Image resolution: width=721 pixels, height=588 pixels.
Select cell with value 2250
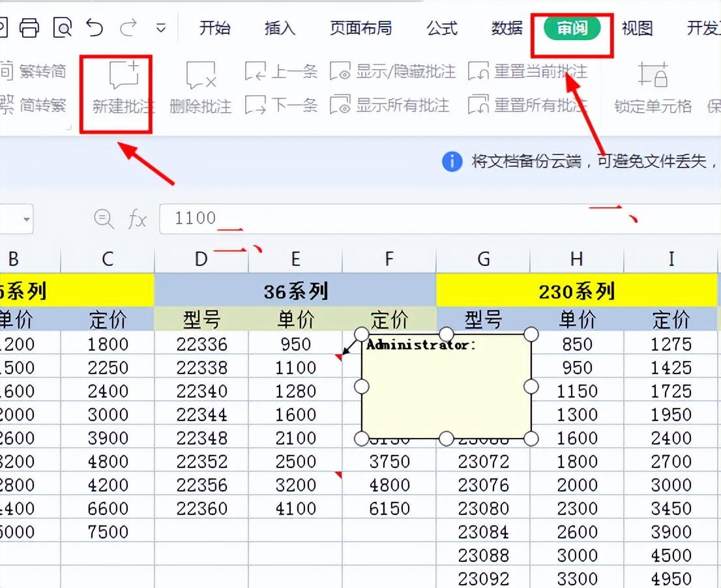pyautogui.click(x=108, y=367)
